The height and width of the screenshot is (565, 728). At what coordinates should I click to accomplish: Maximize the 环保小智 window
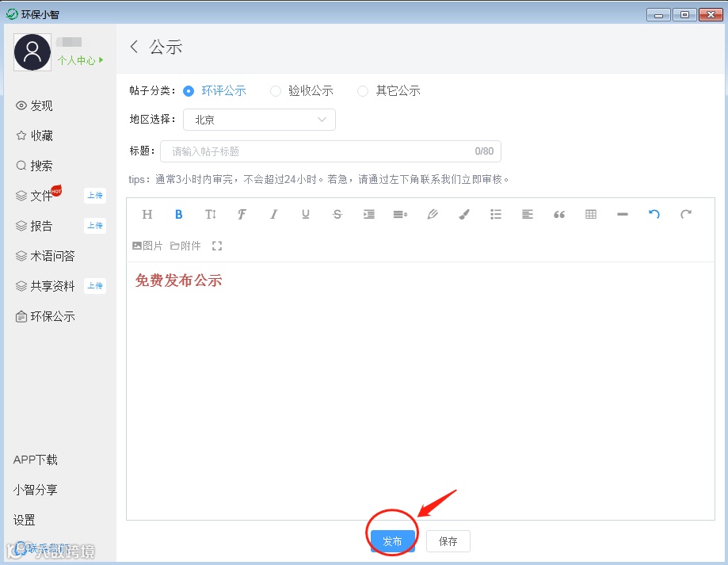point(684,15)
